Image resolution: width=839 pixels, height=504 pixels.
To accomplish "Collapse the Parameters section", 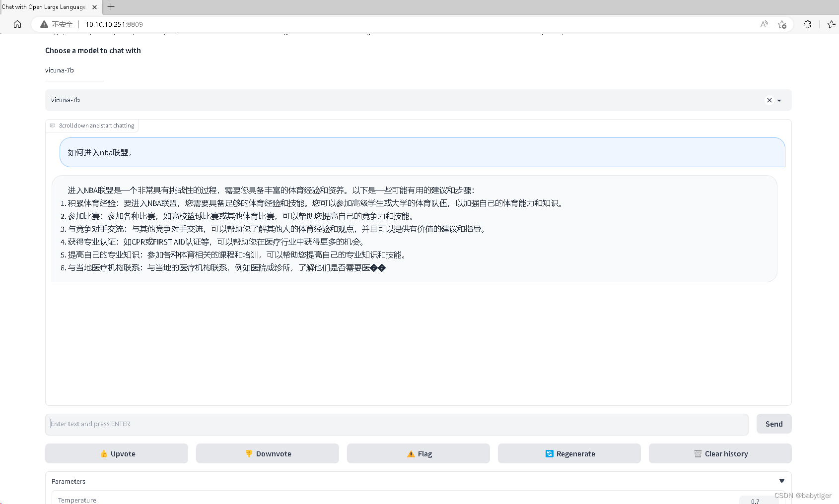I will tap(782, 481).
